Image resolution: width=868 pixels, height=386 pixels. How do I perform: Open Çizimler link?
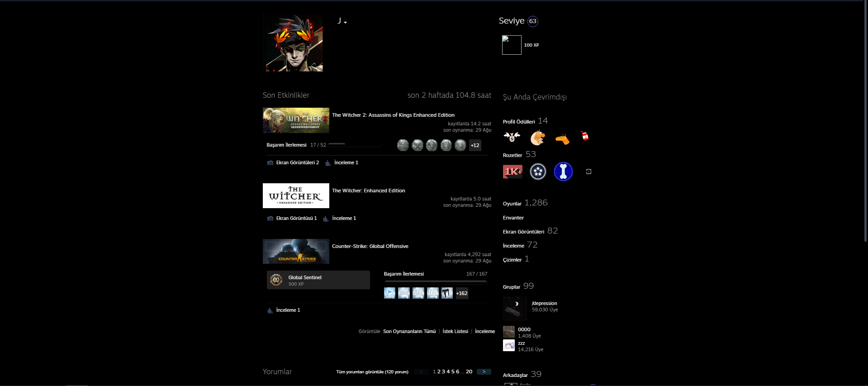tap(512, 260)
